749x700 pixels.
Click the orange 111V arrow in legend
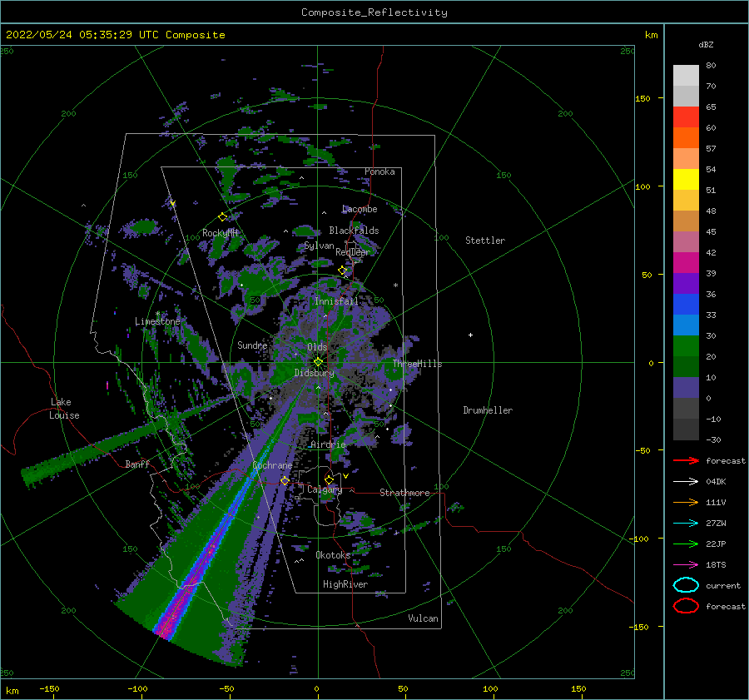pyautogui.click(x=686, y=502)
